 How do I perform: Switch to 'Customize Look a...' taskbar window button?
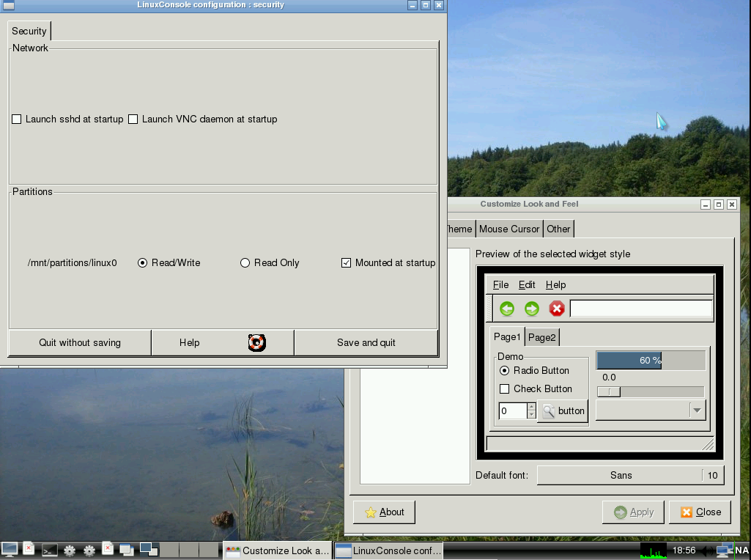(277, 550)
